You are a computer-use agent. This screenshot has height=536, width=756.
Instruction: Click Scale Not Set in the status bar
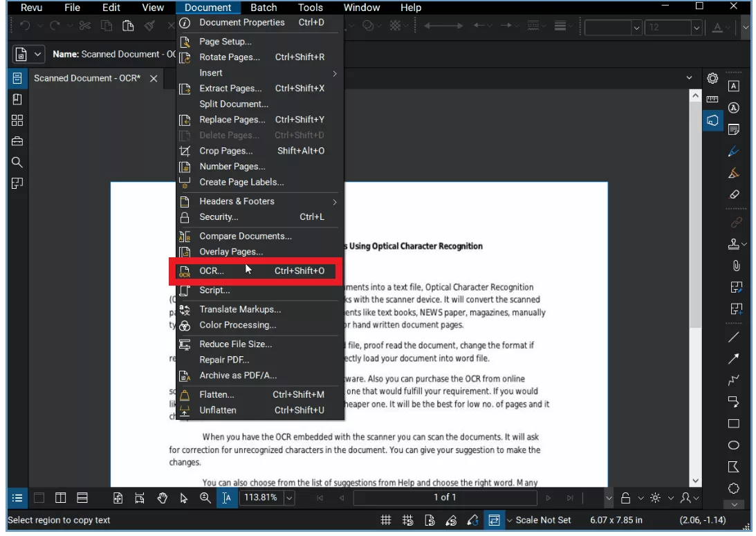click(544, 519)
